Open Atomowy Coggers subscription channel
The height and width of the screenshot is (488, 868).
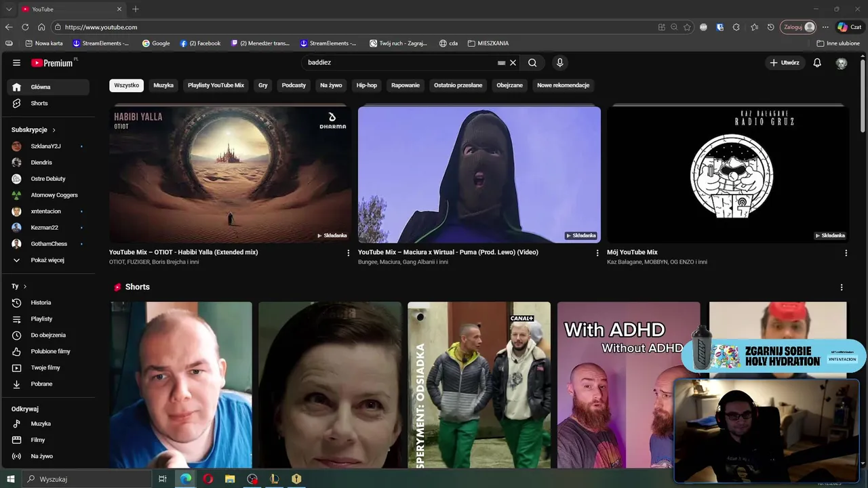click(x=47, y=195)
